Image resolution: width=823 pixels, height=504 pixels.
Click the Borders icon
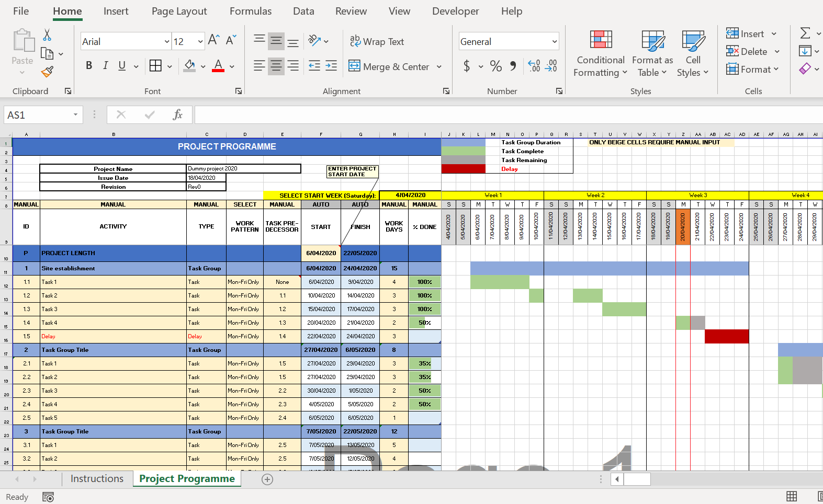pyautogui.click(x=155, y=65)
